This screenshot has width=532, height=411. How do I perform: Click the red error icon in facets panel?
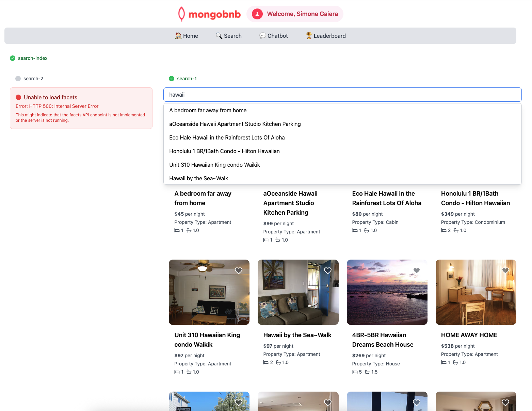coord(18,97)
